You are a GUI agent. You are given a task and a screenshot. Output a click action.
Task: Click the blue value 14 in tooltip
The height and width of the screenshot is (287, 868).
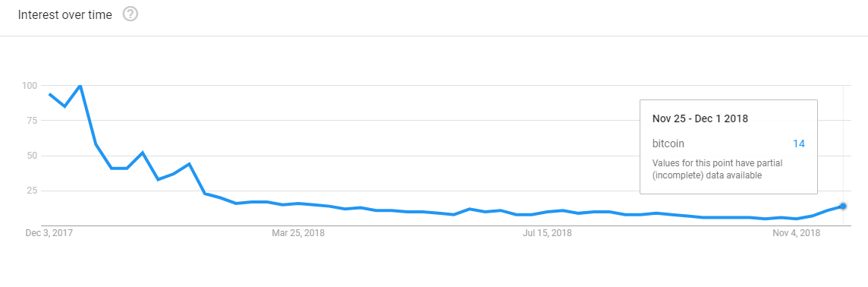pos(799,143)
